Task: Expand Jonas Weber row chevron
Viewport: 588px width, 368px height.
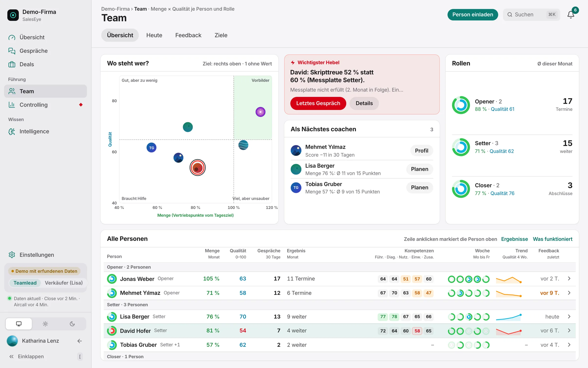Action: (x=569, y=279)
